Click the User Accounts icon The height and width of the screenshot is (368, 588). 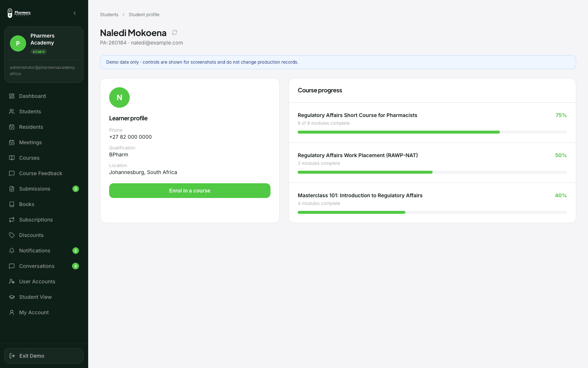point(12,282)
